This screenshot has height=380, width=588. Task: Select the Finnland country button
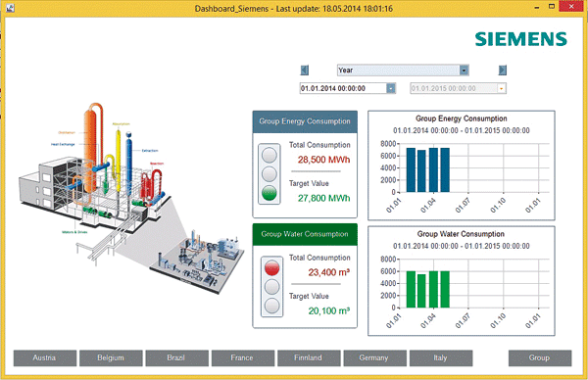[309, 357]
